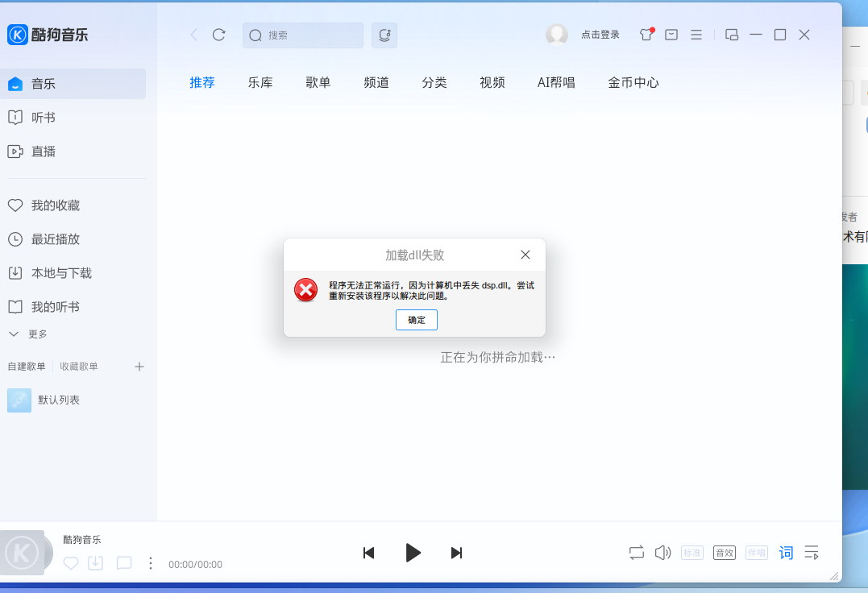The height and width of the screenshot is (593, 868).
Task: Click the album cover thumbnail in the player
Action: [22, 553]
